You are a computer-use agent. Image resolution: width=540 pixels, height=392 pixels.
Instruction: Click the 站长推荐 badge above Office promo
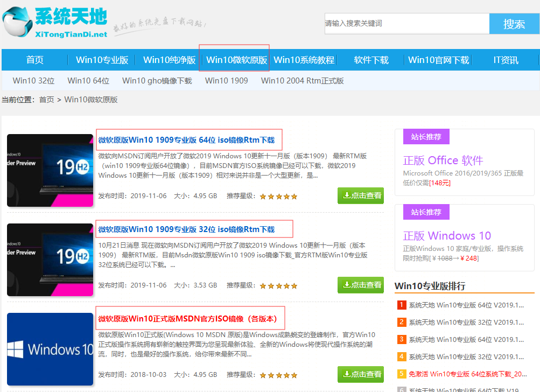pos(426,137)
